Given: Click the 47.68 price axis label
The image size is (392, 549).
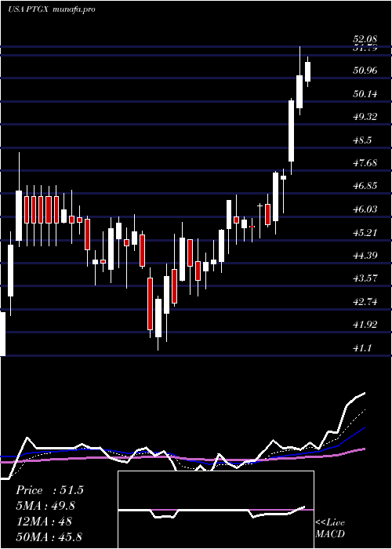Looking at the screenshot, I should (365, 163).
